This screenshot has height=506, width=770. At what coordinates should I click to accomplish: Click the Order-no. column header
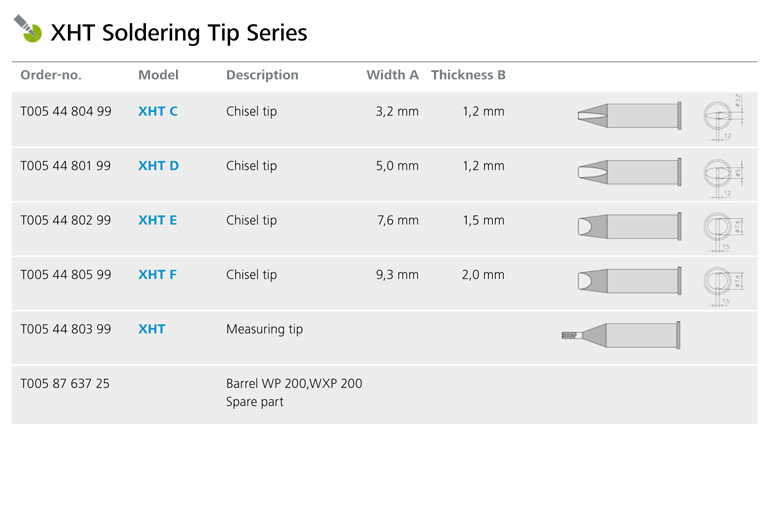coord(51,75)
